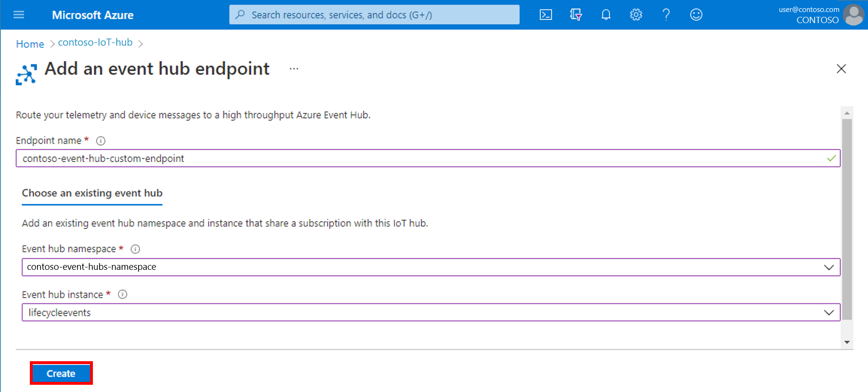Expand the Event hub namespace dropdown
Viewport: 868px width, 392px height.
point(431,267)
